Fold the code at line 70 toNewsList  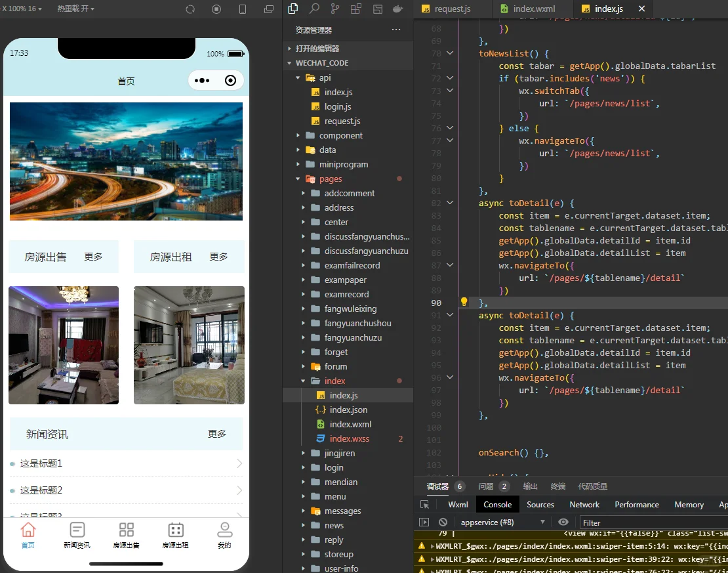tap(450, 53)
